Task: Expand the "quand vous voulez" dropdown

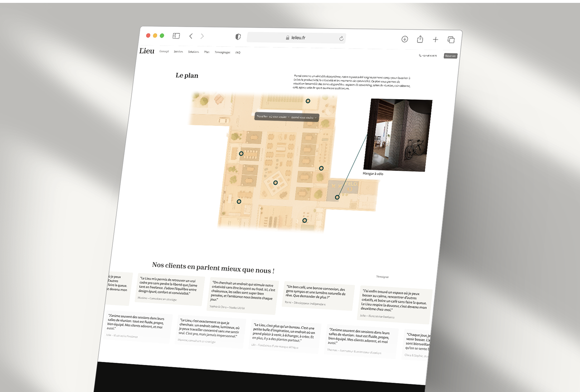Action: (304, 117)
